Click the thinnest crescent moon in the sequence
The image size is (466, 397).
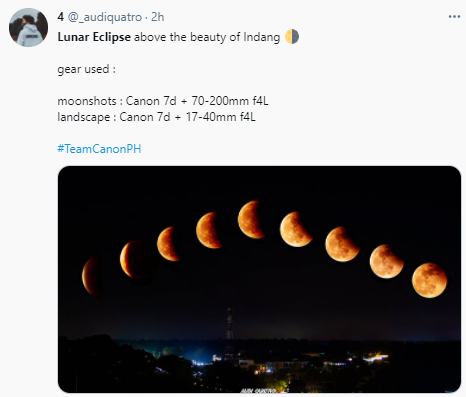point(92,276)
